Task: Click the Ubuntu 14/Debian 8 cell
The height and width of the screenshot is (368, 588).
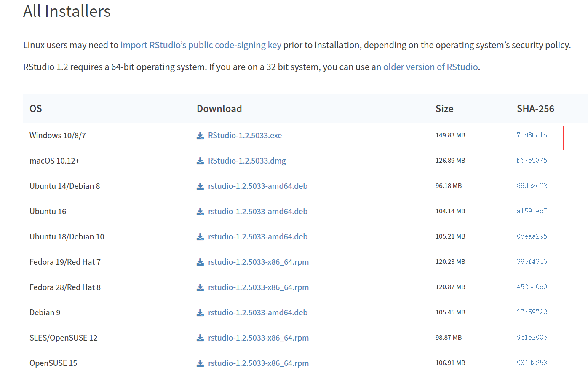Action: 65,186
